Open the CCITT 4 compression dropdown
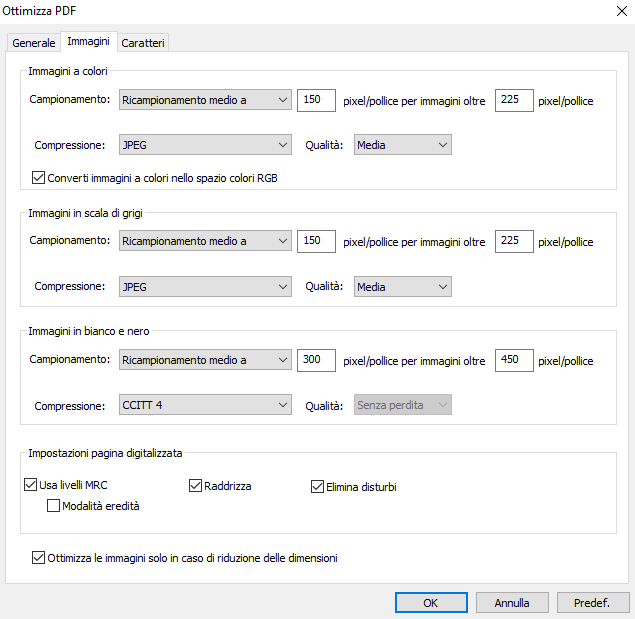Screen dimensions: 635x619 coord(205,405)
